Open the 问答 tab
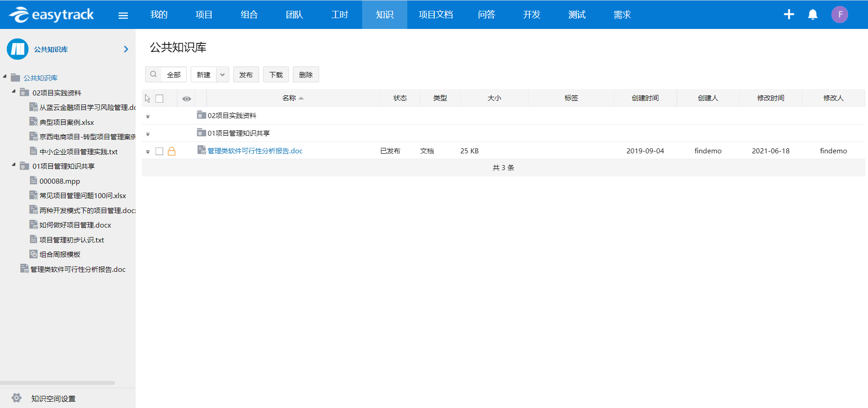868x408 pixels. click(486, 14)
